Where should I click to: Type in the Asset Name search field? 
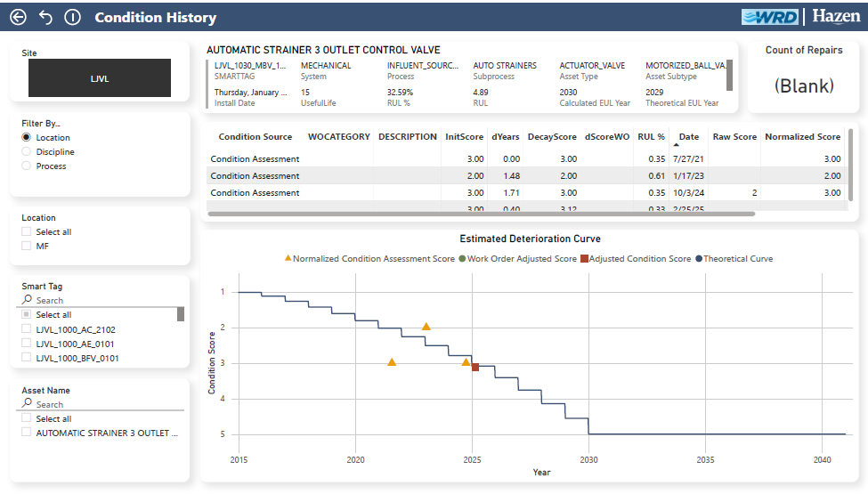pos(107,404)
